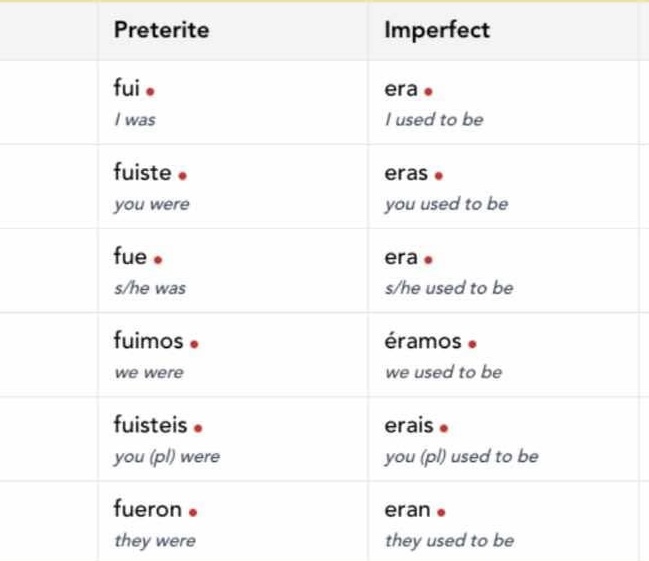Play audio dot next to eran
The width and height of the screenshot is (649, 561).
[441, 513]
